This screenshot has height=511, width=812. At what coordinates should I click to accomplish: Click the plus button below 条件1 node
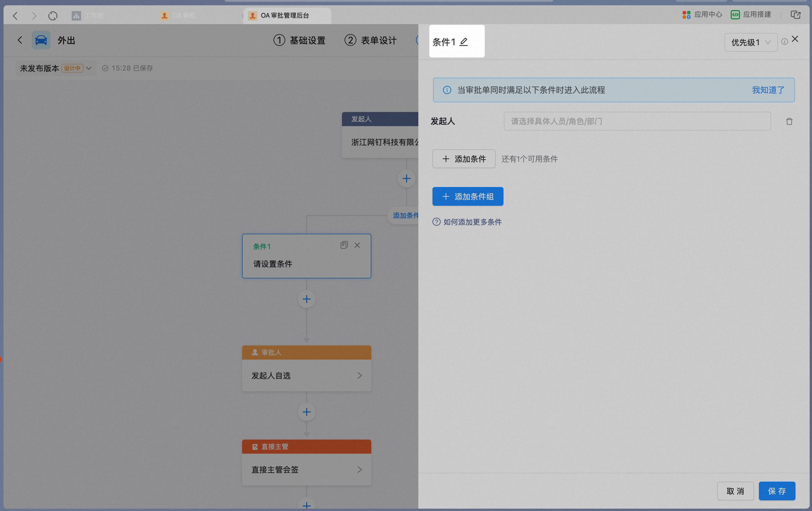click(x=306, y=299)
